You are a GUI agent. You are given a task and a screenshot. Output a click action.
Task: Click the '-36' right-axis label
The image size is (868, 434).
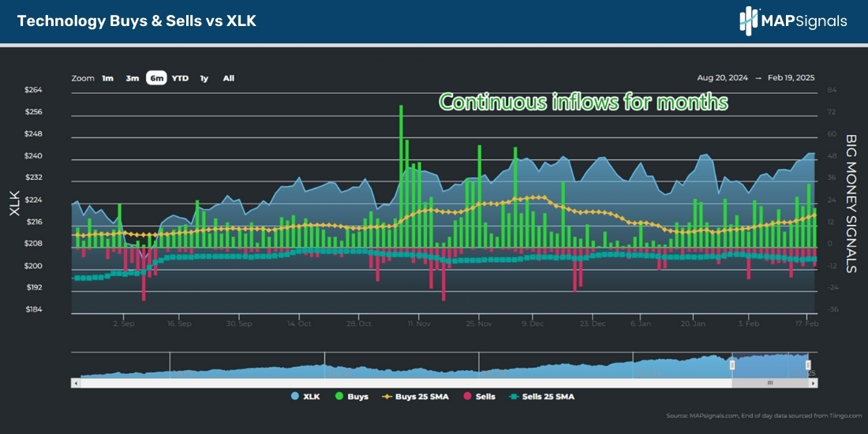832,309
